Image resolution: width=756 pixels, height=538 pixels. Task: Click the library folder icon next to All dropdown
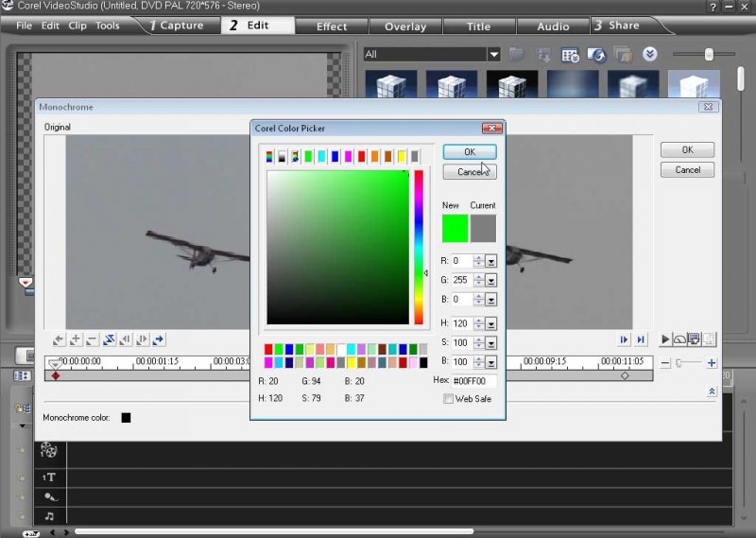pyautogui.click(x=516, y=55)
